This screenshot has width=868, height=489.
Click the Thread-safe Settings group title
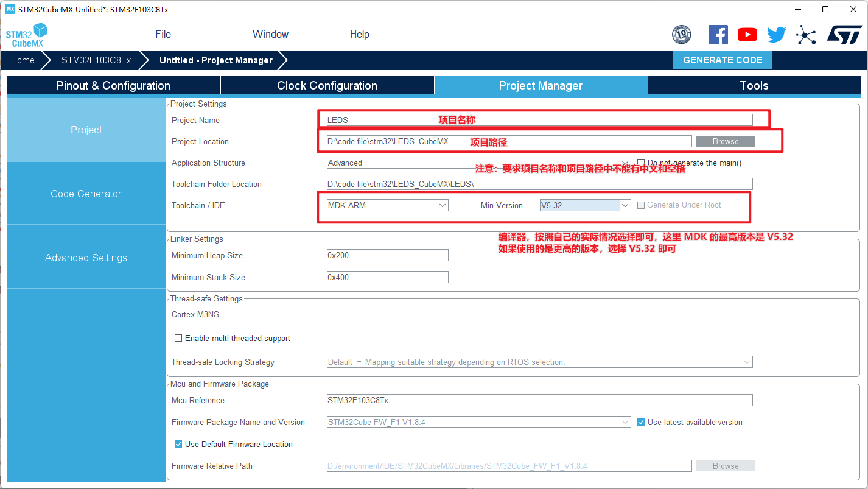(206, 298)
